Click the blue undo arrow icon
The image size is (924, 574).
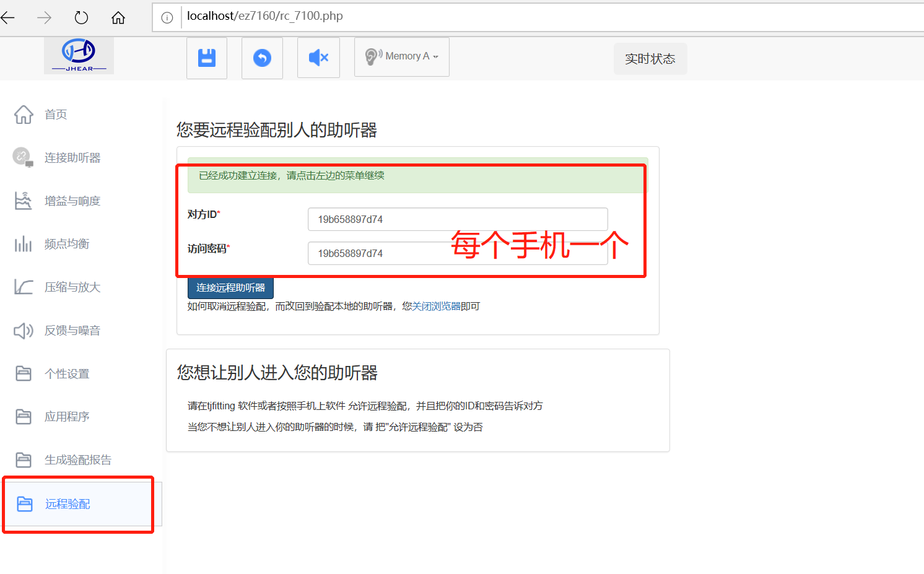point(262,58)
